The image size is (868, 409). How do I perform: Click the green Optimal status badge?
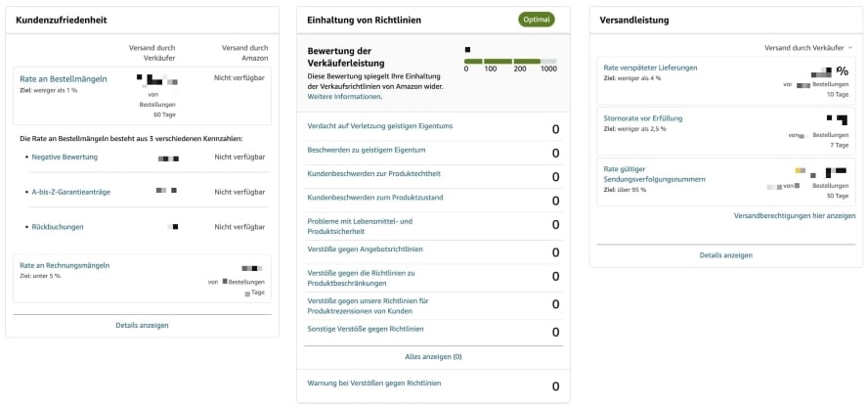pyautogui.click(x=536, y=20)
